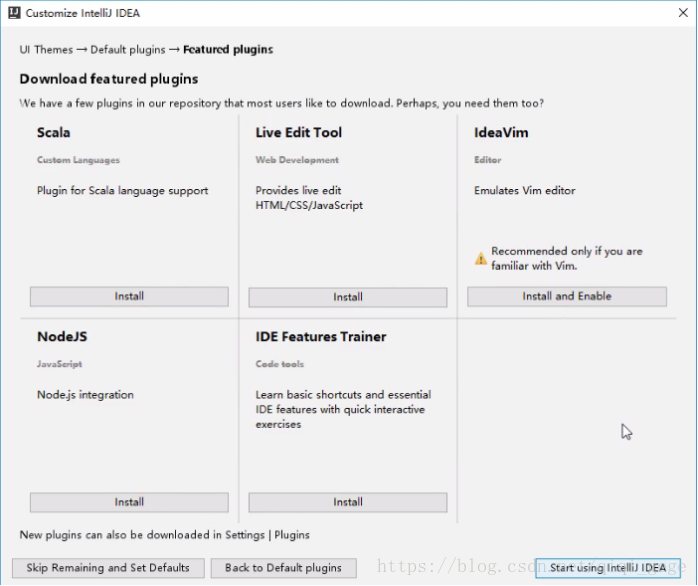698x586 pixels.
Task: Click the IDE Features Trainer title
Action: pos(321,337)
